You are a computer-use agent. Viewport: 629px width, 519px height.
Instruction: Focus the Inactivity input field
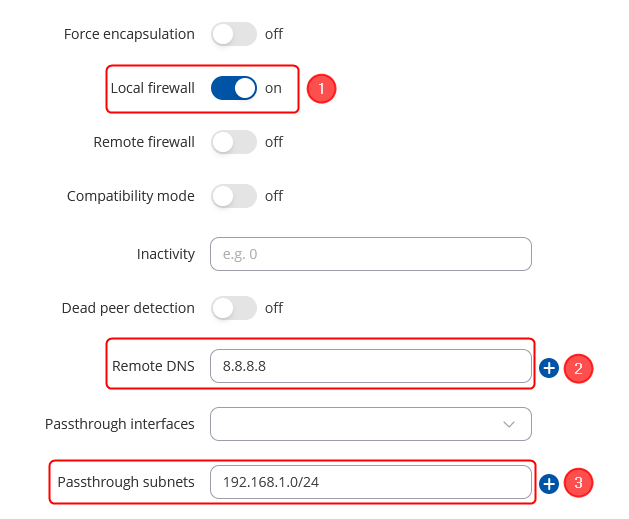point(370,254)
